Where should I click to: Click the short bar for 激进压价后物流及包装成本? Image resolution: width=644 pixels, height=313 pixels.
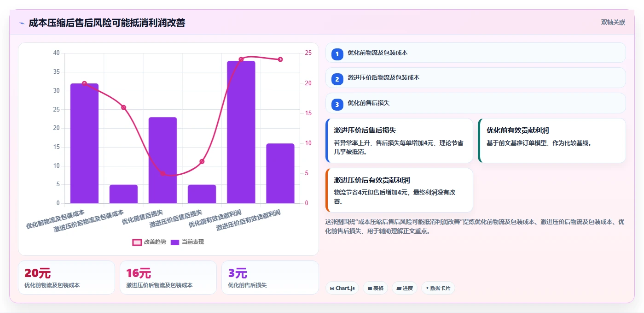click(x=123, y=194)
